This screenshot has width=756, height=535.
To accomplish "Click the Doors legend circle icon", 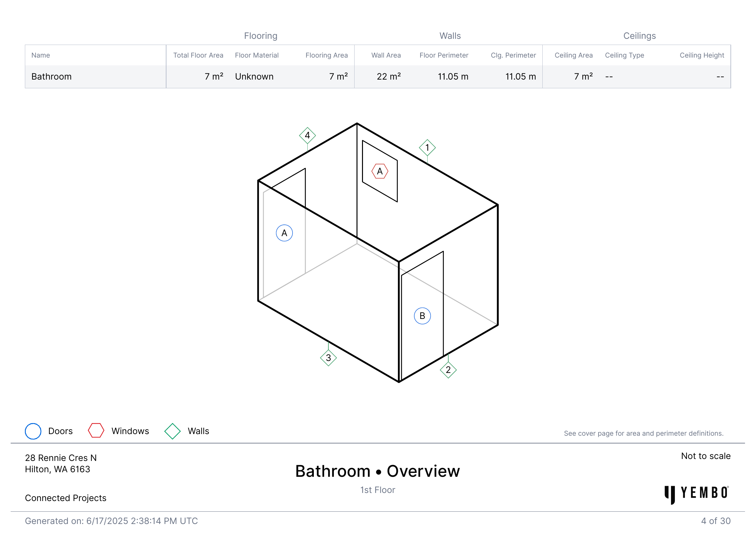I will tap(33, 431).
